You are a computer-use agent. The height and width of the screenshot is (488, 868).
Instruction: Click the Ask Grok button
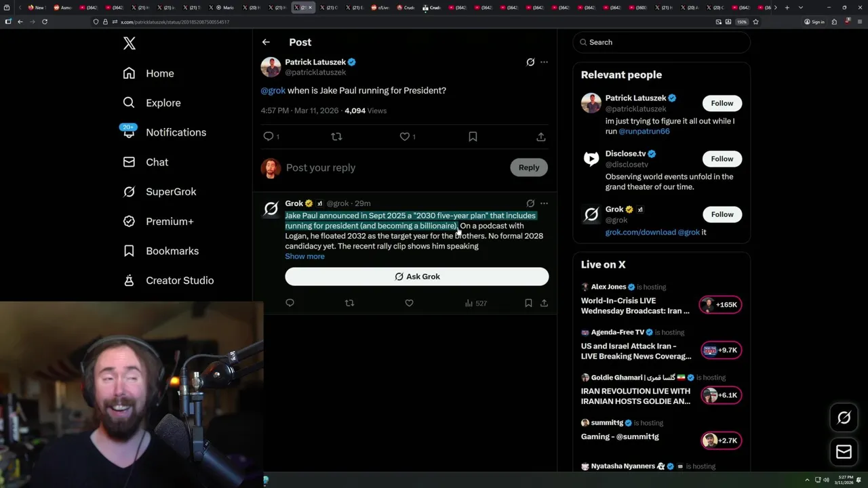pos(416,277)
